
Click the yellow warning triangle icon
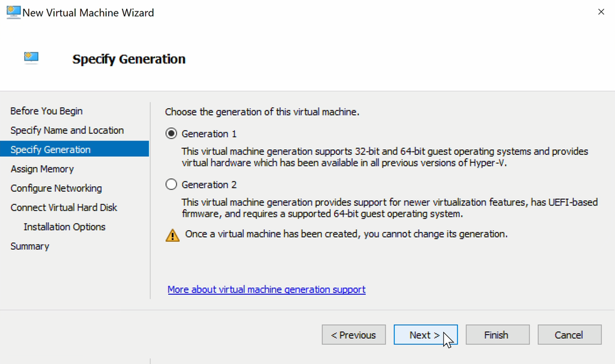pos(172,235)
